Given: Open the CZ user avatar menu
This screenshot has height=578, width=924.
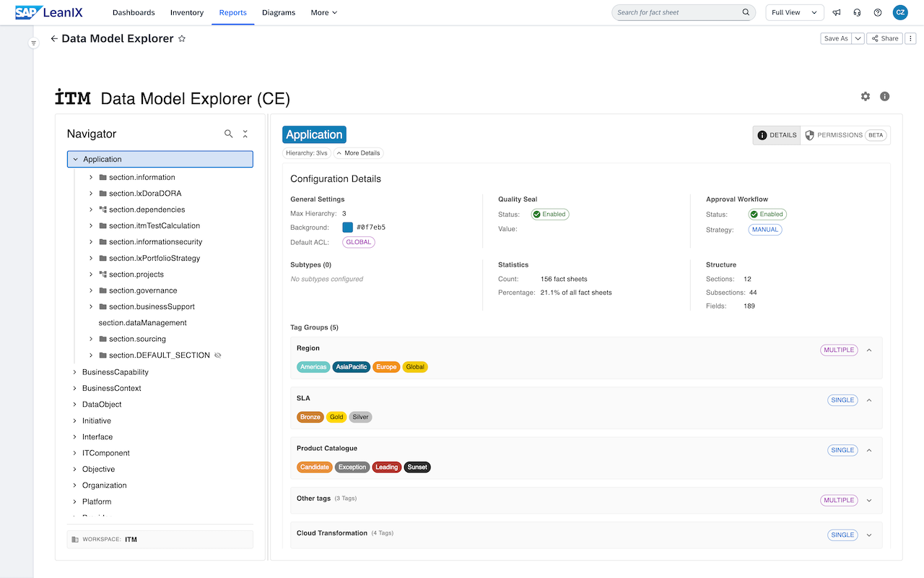Looking at the screenshot, I should [900, 12].
